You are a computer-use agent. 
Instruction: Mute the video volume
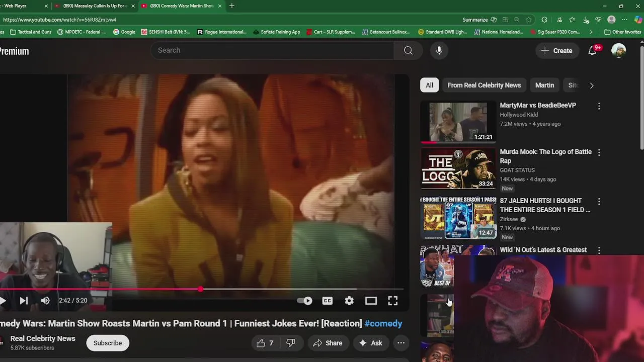(45, 301)
